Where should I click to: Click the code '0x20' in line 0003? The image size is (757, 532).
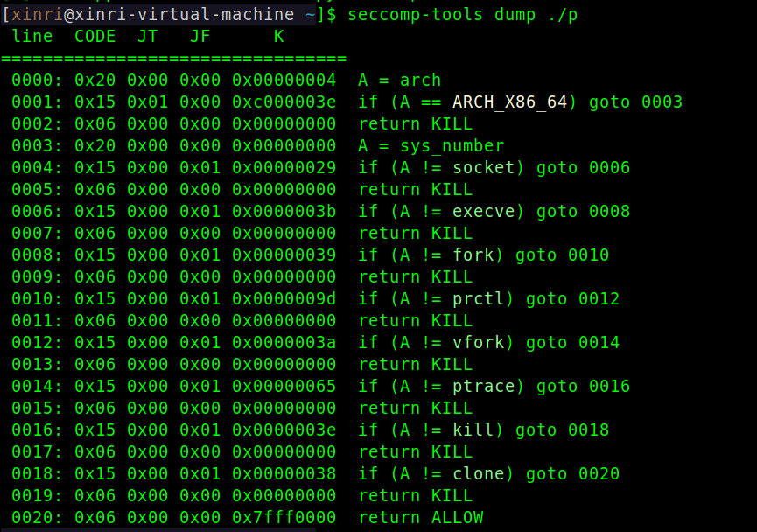click(95, 146)
